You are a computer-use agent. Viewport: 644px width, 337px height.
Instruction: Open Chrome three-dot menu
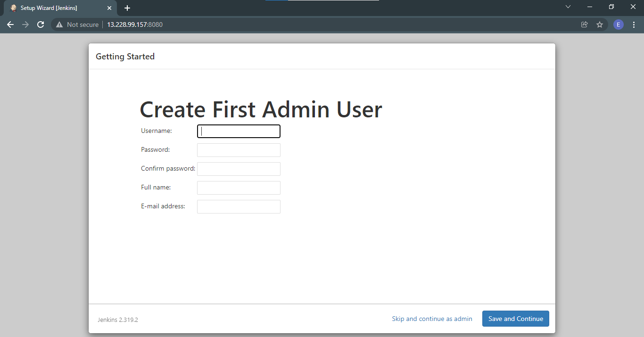634,25
